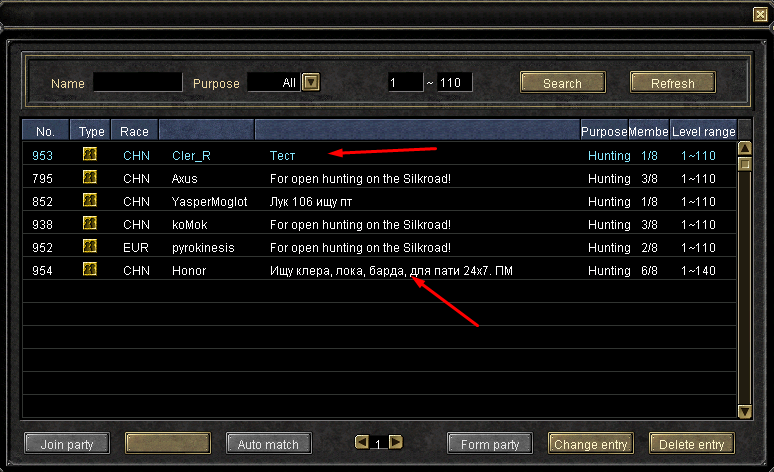This screenshot has width=774, height=472.
Task: Sort the list by the No. column header
Action: [x=45, y=131]
